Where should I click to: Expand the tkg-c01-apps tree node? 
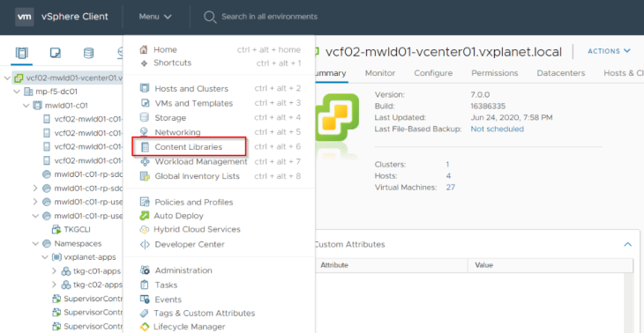click(x=54, y=271)
